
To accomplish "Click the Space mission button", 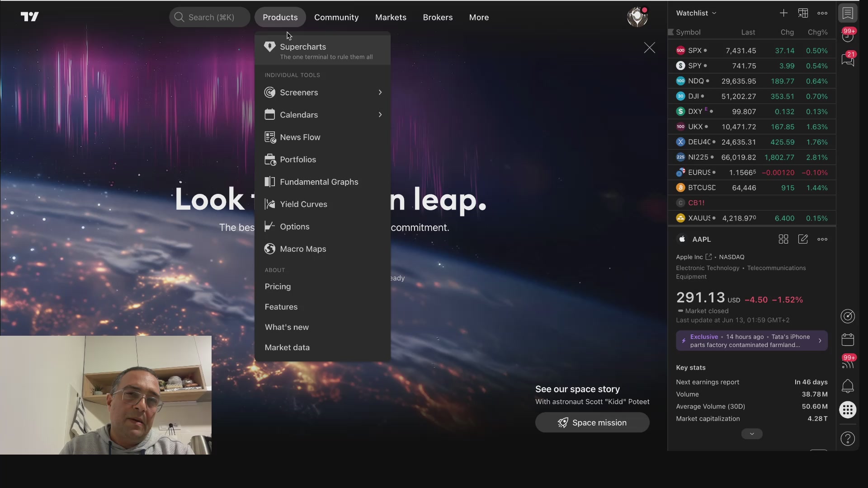I will (592, 422).
